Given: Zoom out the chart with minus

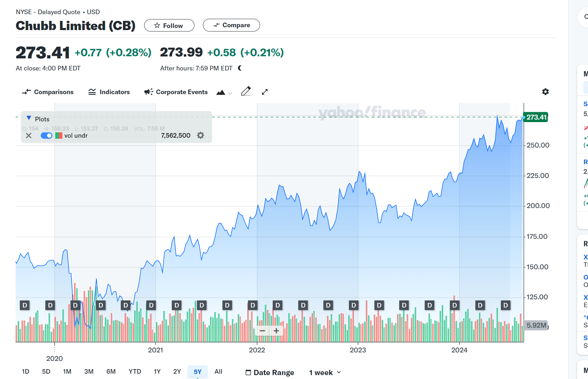Looking at the screenshot, I should point(262,331).
